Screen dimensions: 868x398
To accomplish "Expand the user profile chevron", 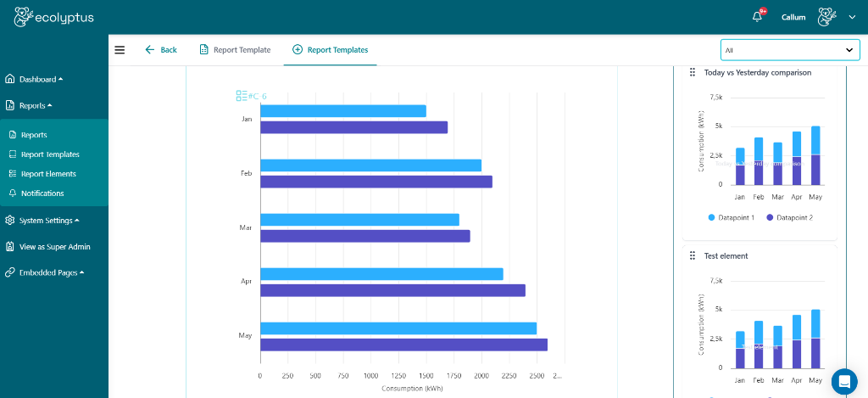I will tap(852, 17).
